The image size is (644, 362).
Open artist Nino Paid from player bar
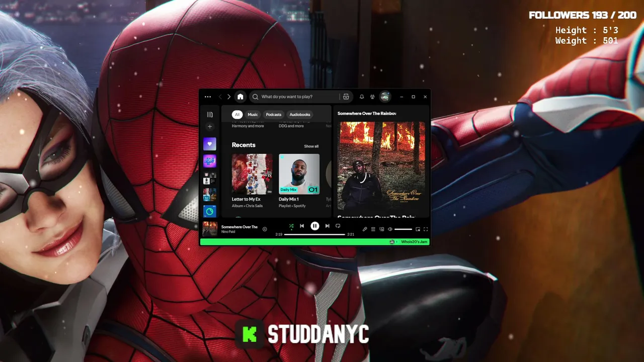click(228, 232)
